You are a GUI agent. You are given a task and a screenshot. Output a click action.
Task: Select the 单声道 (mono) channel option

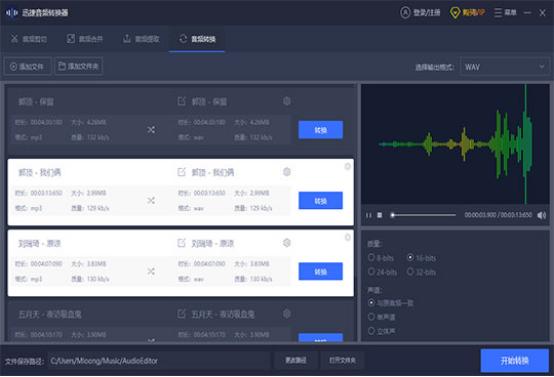(x=382, y=317)
